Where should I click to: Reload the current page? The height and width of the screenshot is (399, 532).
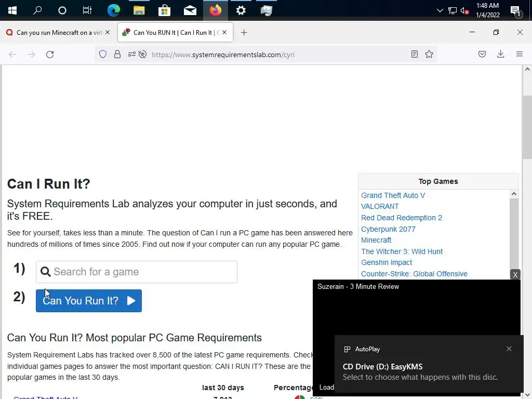[50, 54]
